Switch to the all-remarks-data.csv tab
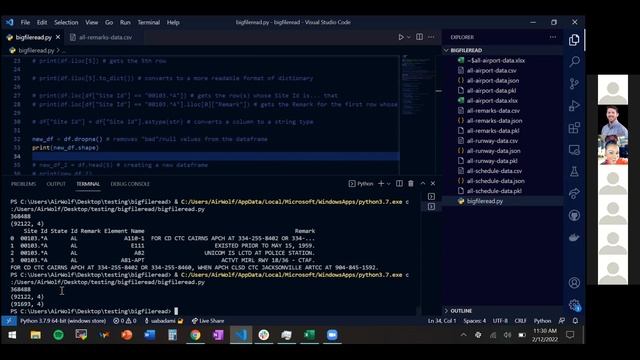This screenshot has height=360, width=640. 105,37
